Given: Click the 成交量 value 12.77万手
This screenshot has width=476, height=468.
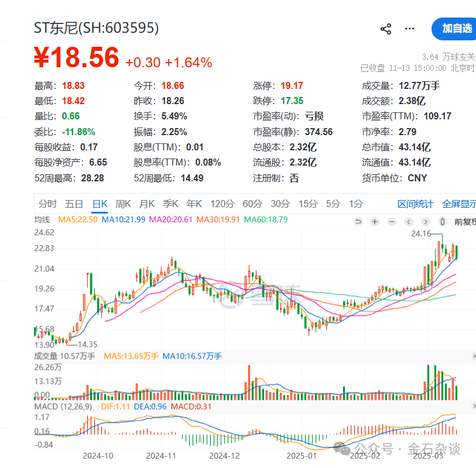Looking at the screenshot, I should point(419,86).
